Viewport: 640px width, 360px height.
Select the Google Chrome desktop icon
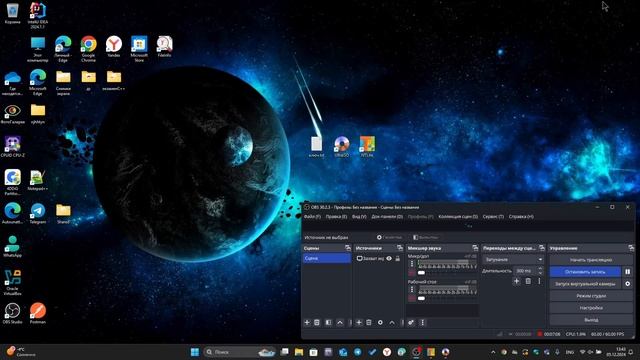[88, 49]
